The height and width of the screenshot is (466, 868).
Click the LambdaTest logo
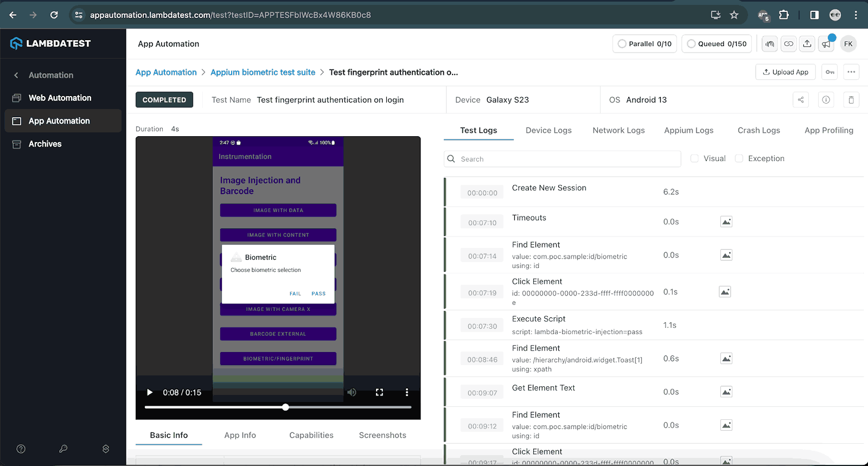tap(50, 43)
